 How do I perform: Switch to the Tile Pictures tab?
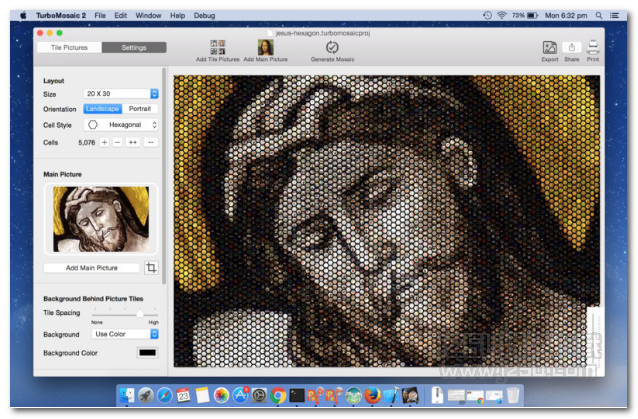click(x=69, y=48)
